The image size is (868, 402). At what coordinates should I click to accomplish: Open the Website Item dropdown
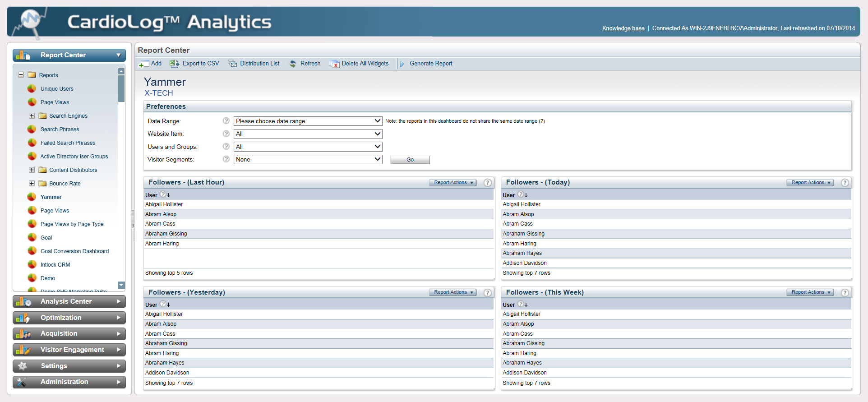(308, 134)
